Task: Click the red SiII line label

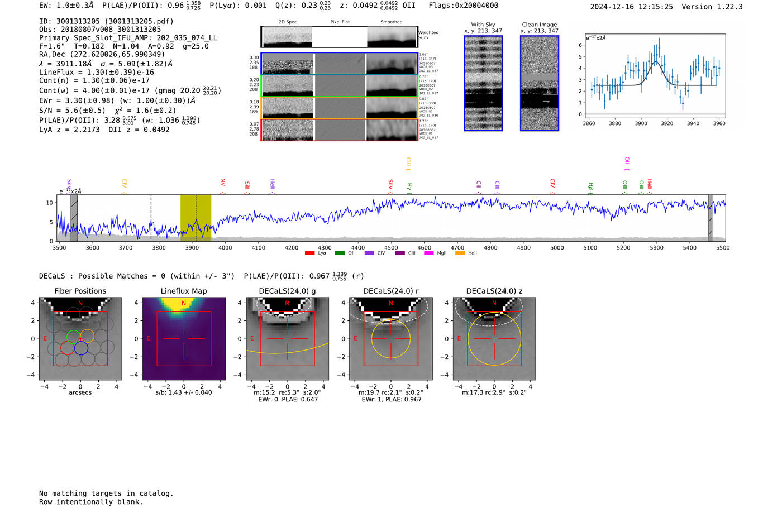Action: point(247,188)
